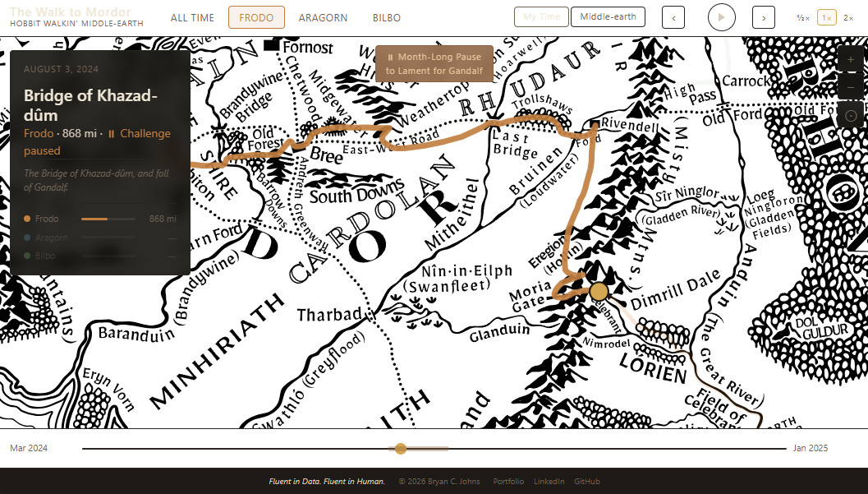Open the Portfolio footer link
The height and width of the screenshot is (494, 868).
coord(508,482)
